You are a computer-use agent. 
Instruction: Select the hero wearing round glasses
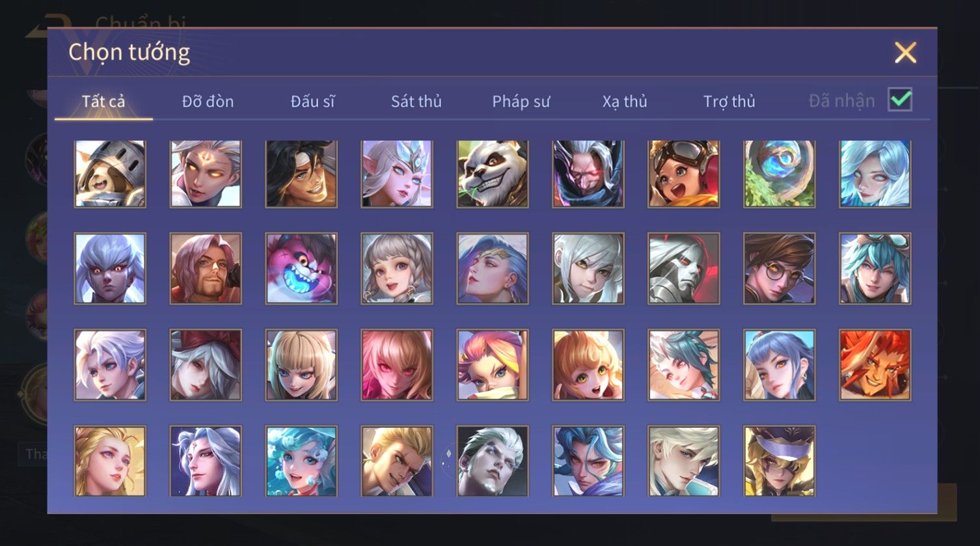click(x=779, y=269)
